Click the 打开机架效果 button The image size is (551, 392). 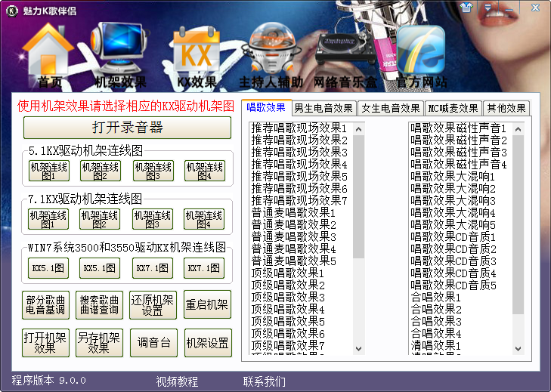pos(45,343)
